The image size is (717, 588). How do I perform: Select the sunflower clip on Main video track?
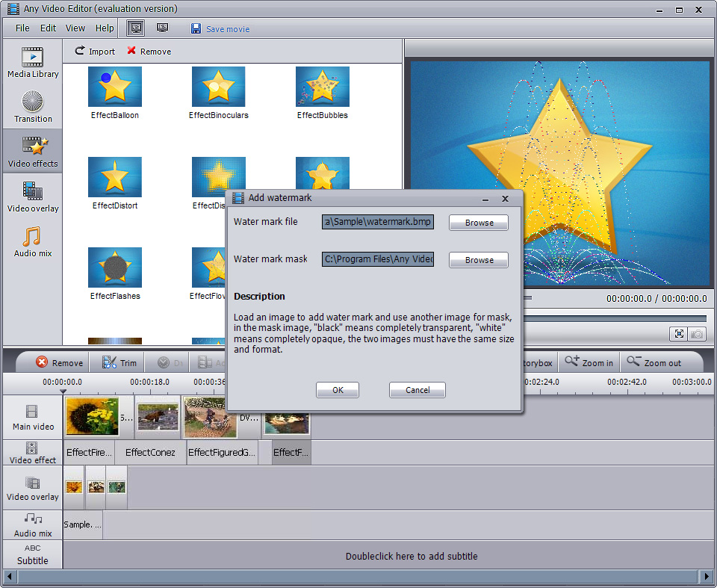click(93, 416)
